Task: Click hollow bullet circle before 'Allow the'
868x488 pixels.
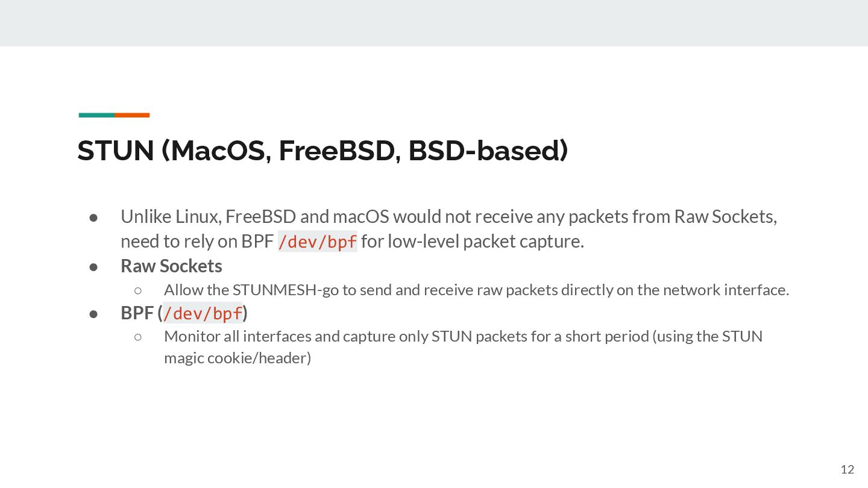Action: tap(138, 291)
